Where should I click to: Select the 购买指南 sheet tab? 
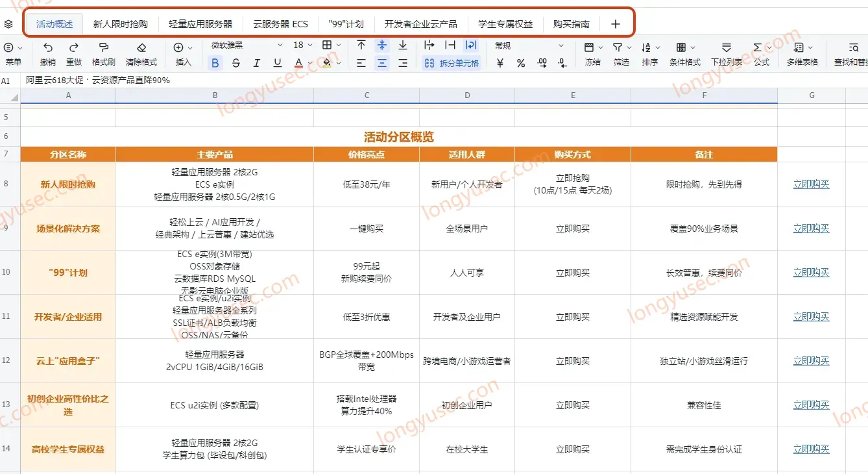(x=572, y=24)
